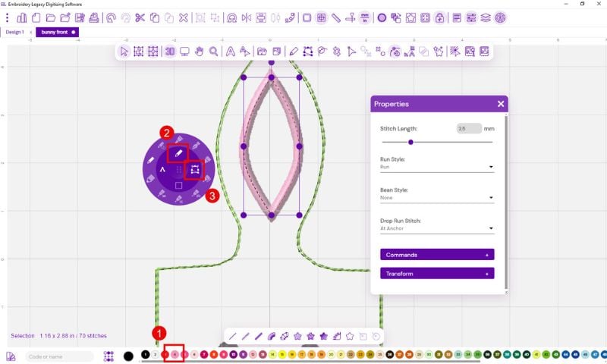
Task: Activate the zoom magnifier tool
Action: click(215, 52)
